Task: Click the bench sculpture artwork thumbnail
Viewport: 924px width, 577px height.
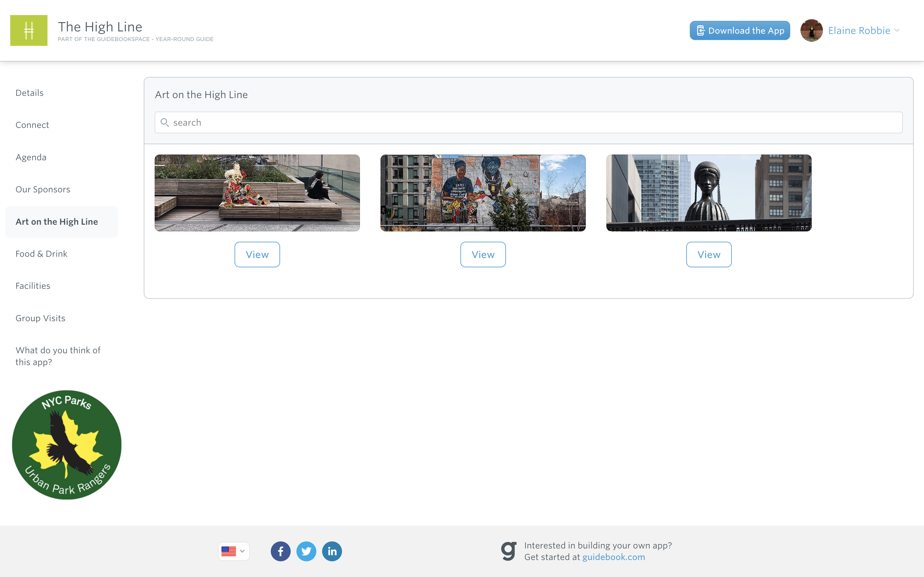Action: click(x=257, y=193)
